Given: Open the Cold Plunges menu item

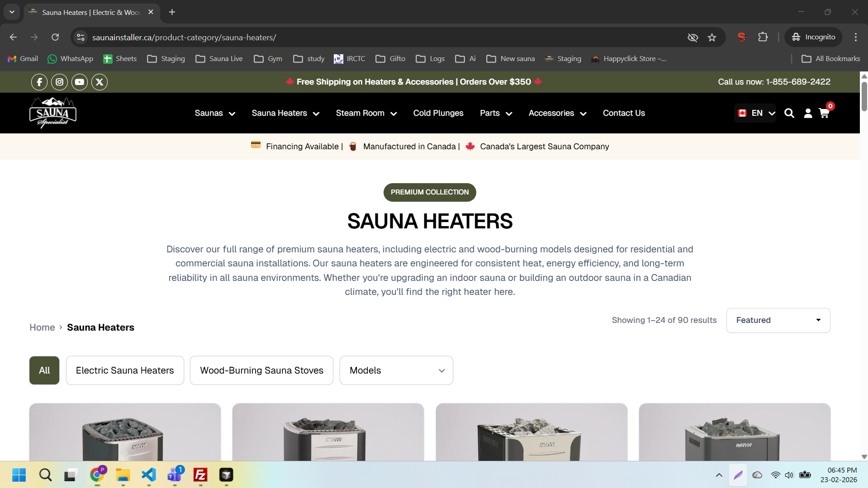Looking at the screenshot, I should click(x=438, y=113).
